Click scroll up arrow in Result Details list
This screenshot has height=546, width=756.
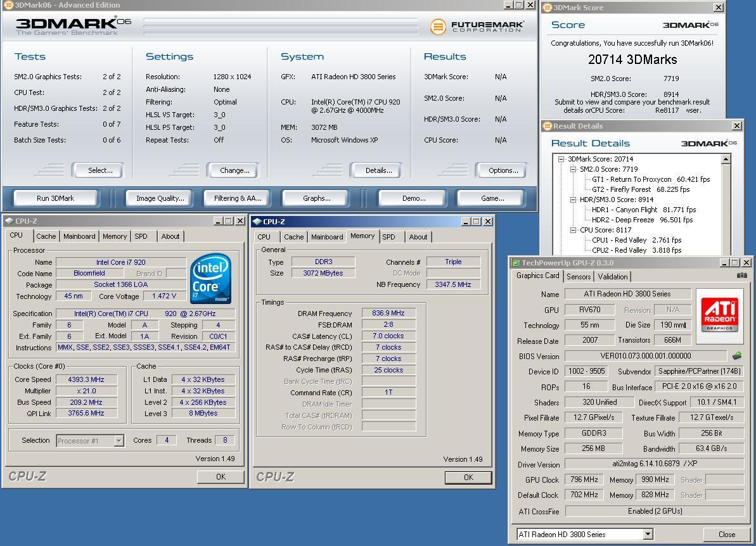pyautogui.click(x=726, y=159)
